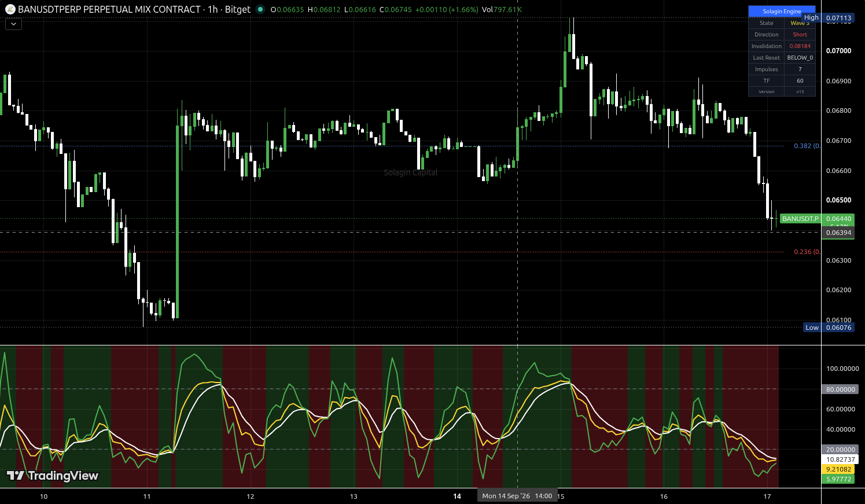865x504 pixels.
Task: Click the 'Impulses' label cell
Action: pos(767,69)
